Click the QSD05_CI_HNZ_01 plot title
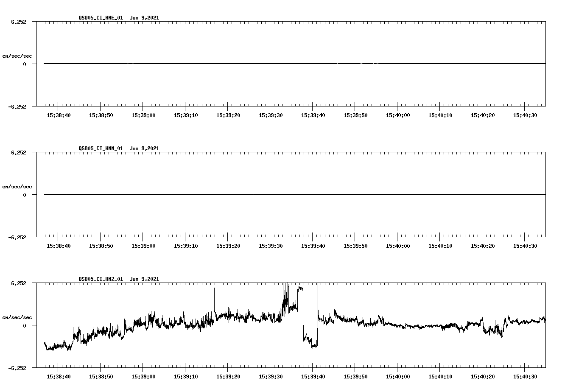The height and width of the screenshot is (392, 576). coord(119,279)
